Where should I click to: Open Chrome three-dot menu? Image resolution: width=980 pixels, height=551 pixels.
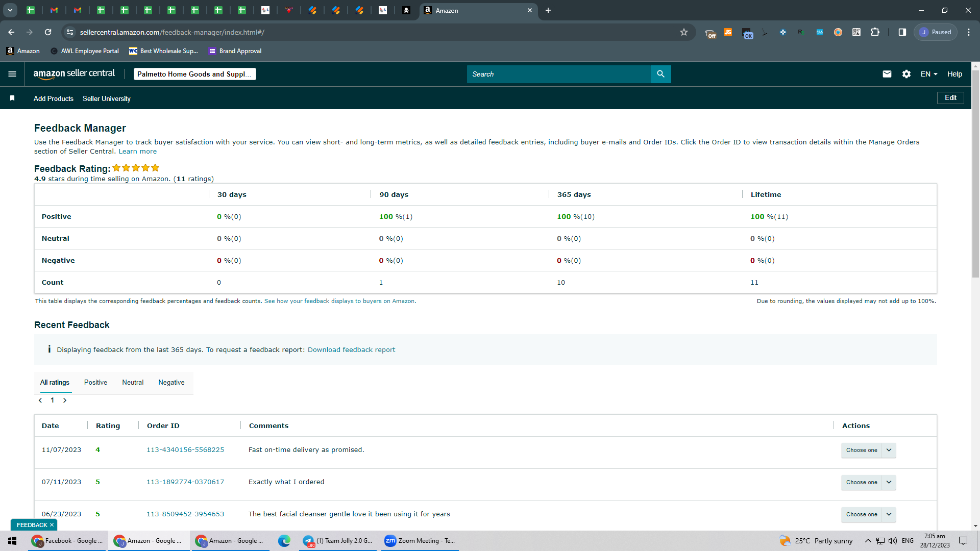pos(969,32)
